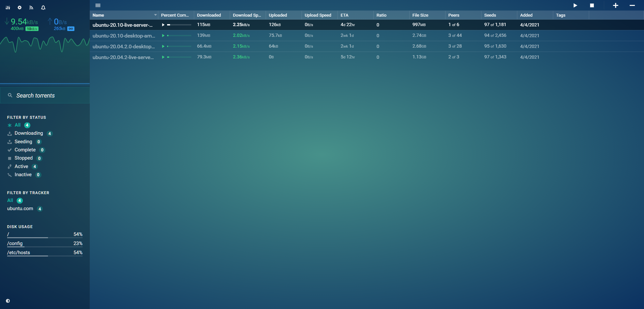644x309 pixels.
Task: Toggle the dark/light theme switch
Action: coord(8,301)
